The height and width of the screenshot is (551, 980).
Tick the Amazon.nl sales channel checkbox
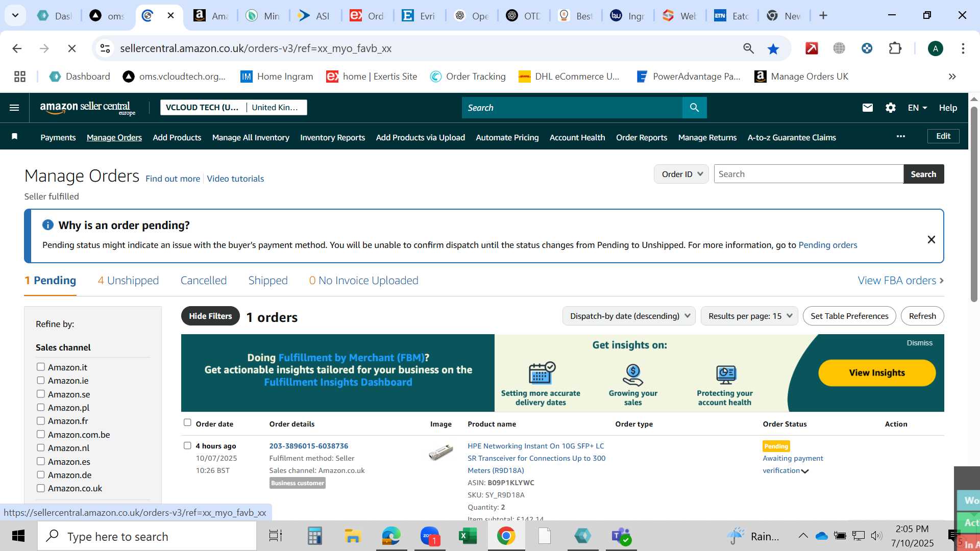(41, 447)
